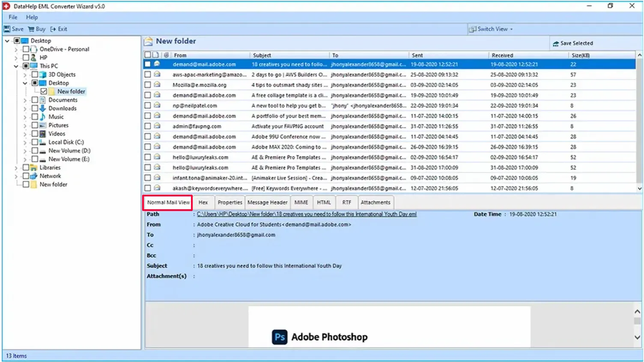Check the box for the AWS Builders email
This screenshot has width=644, height=362.
(148, 74)
